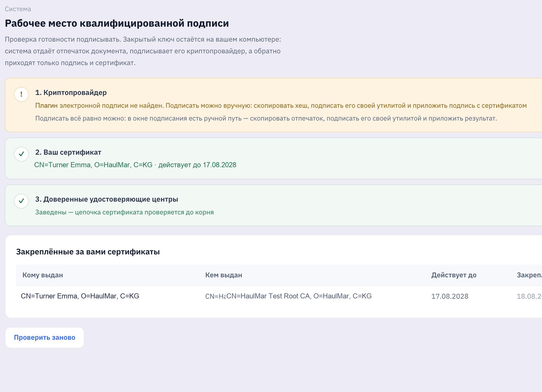The height and width of the screenshot is (392, 542).
Task: Click the Закреплённые за вами сертификаты heading
Action: tap(88, 252)
